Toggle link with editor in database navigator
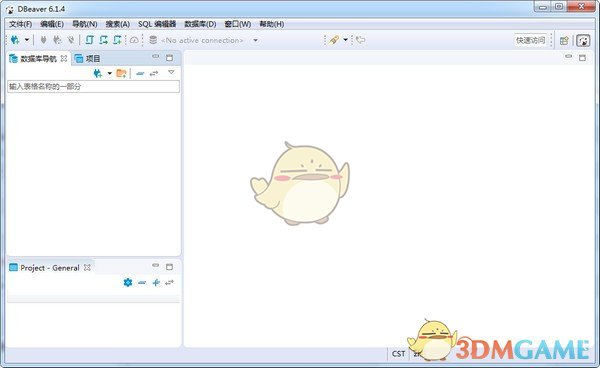This screenshot has height=368, width=600. tap(154, 73)
